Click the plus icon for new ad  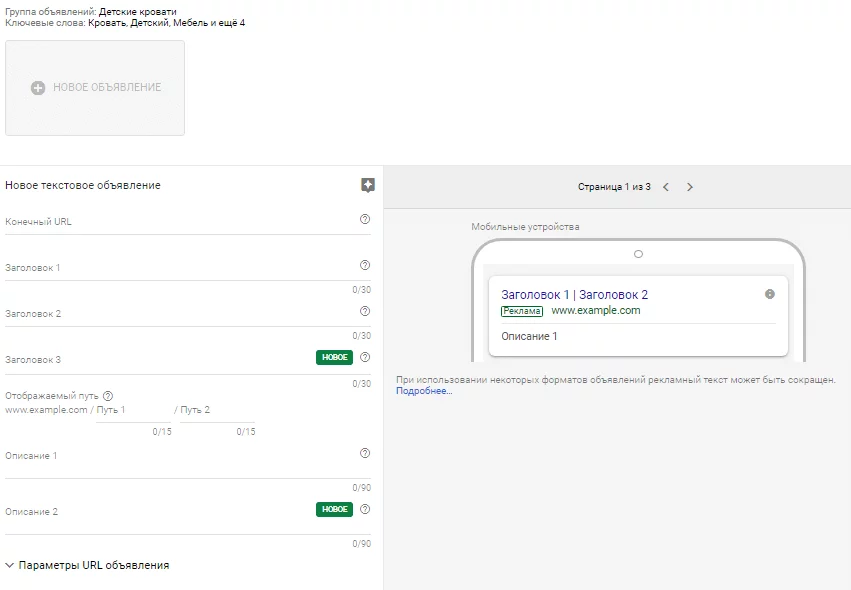pyautogui.click(x=38, y=88)
